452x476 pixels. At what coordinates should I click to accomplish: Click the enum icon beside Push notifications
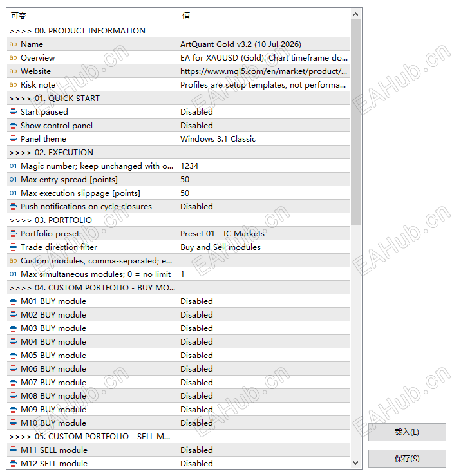(x=13, y=206)
